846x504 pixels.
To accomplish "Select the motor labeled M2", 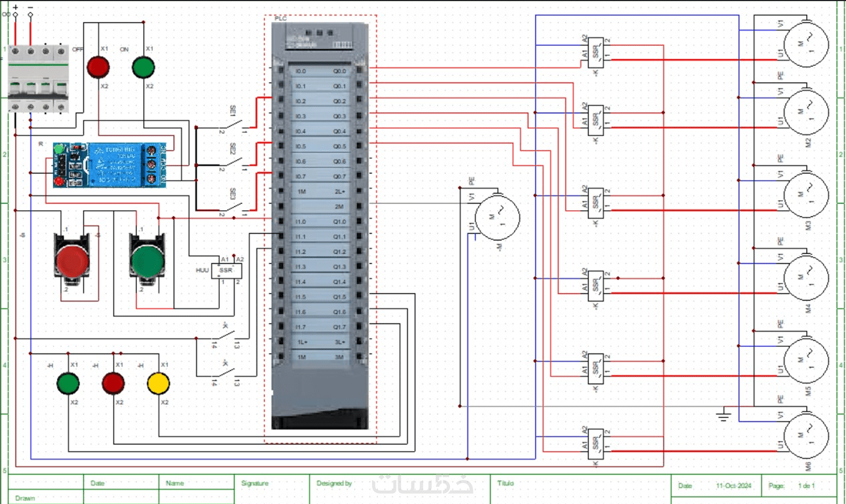I will coord(807,113).
